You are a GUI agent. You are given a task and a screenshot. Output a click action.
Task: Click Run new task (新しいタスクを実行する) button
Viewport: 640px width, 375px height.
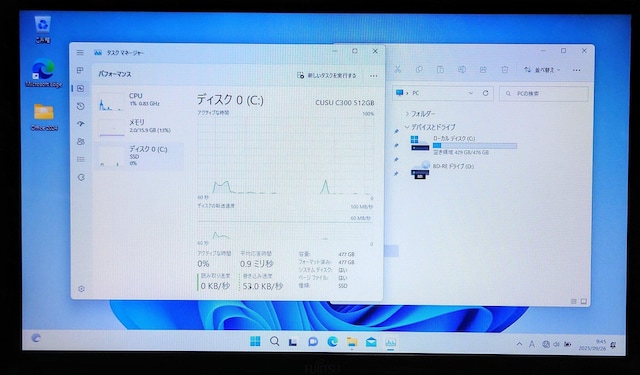327,75
